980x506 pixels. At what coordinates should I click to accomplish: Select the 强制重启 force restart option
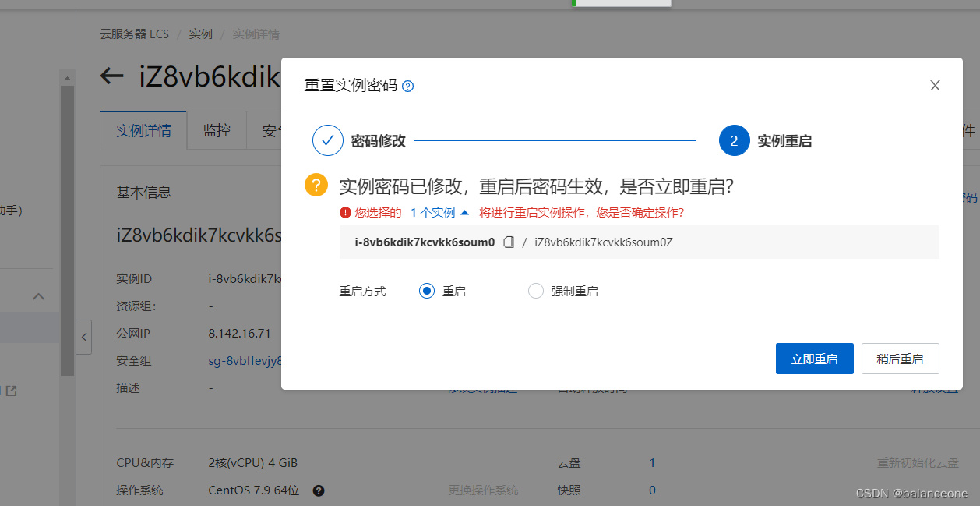(536, 290)
